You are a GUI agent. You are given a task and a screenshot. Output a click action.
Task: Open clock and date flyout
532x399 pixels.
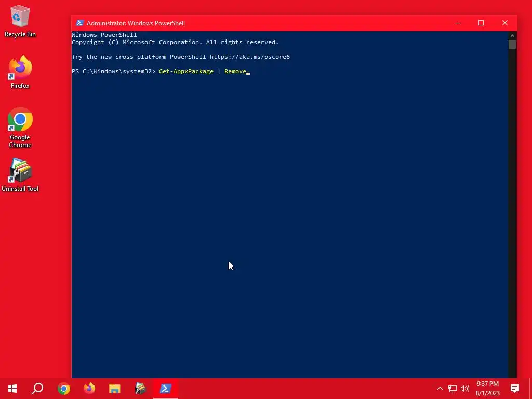pos(487,389)
